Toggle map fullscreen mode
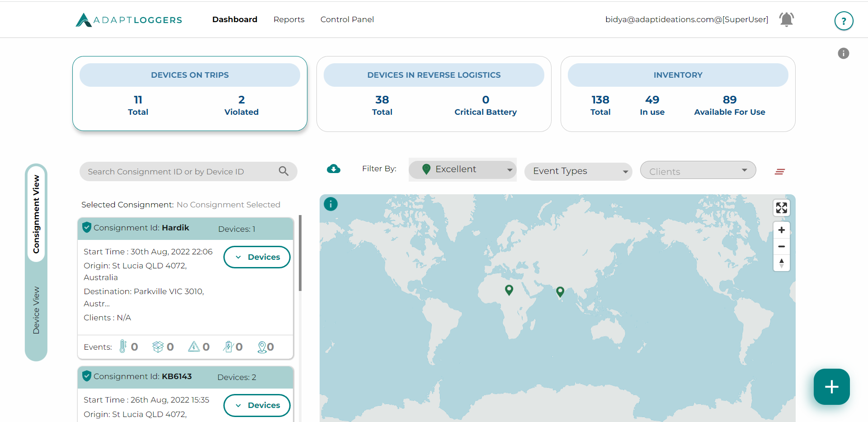This screenshot has width=868, height=422. coord(782,208)
